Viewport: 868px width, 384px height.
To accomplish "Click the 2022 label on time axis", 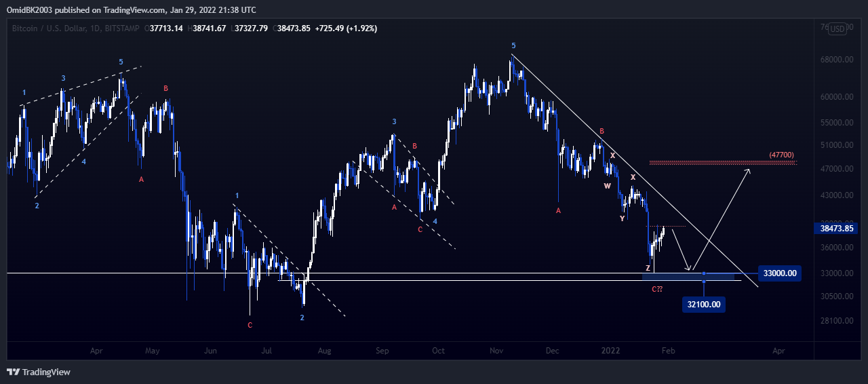I will [x=611, y=351].
